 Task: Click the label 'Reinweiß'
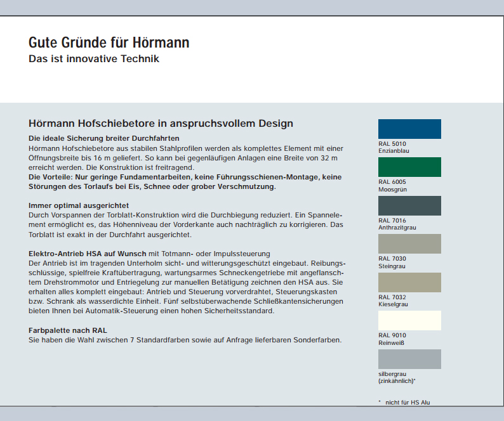391,343
